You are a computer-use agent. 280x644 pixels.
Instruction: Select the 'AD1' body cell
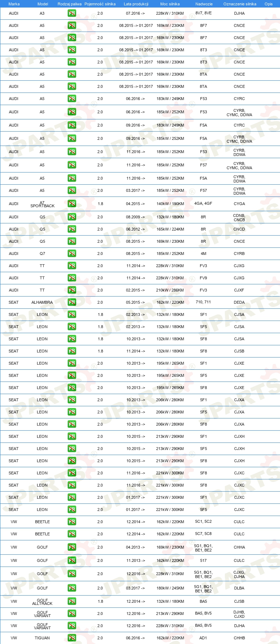[x=203, y=638]
